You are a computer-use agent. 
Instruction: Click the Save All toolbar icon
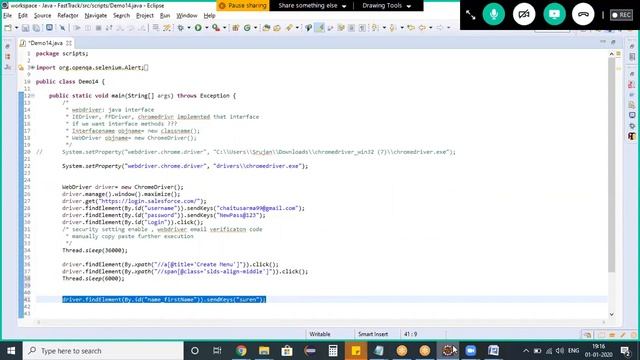point(36,28)
